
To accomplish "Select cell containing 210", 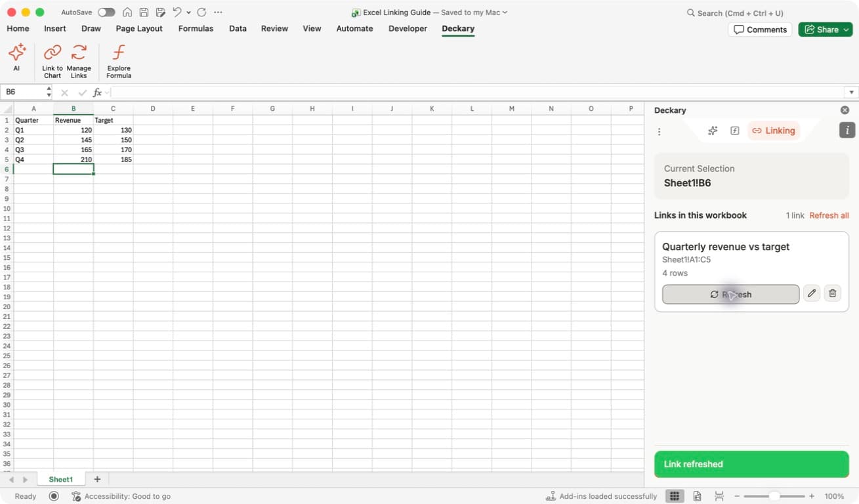I will click(73, 159).
